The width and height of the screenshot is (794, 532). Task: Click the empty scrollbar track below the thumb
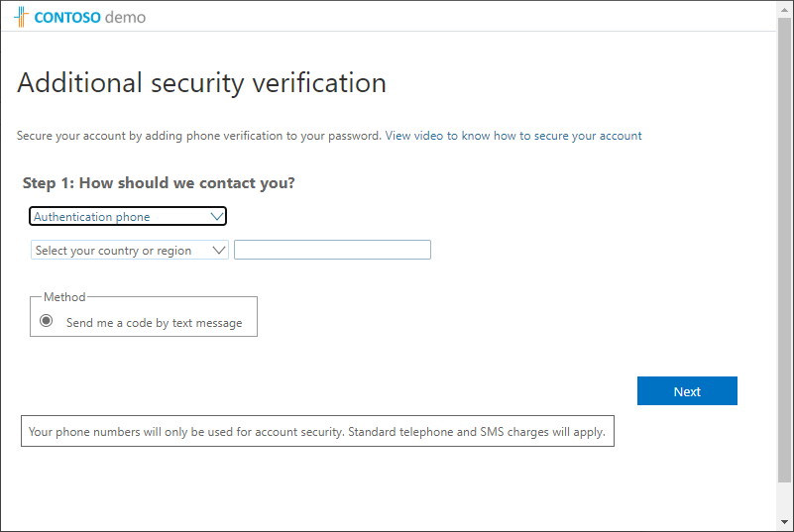(x=784, y=500)
